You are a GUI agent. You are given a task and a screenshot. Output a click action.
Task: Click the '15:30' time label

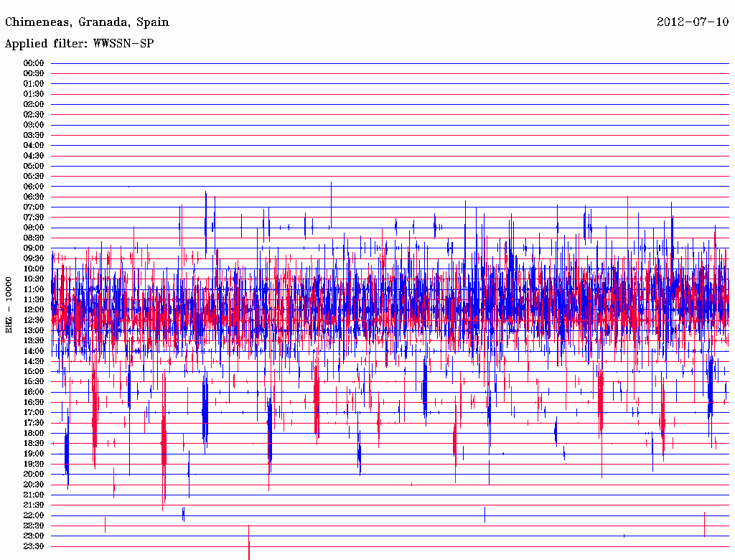33,382
